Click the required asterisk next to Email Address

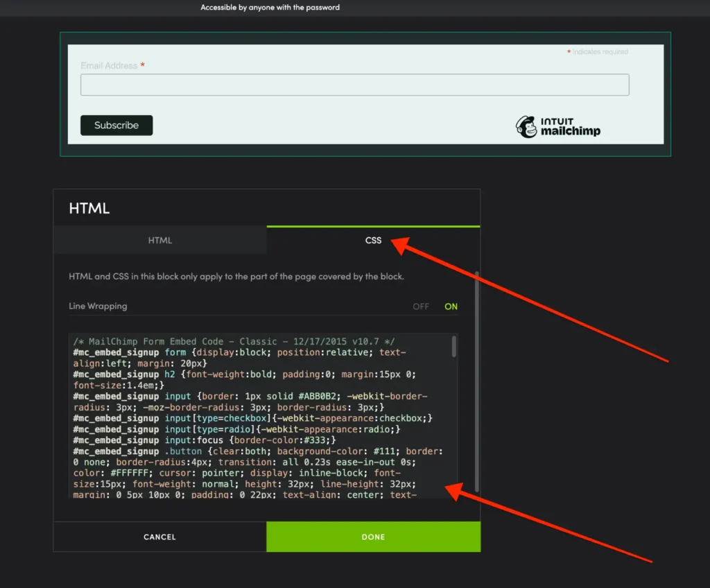tap(142, 64)
